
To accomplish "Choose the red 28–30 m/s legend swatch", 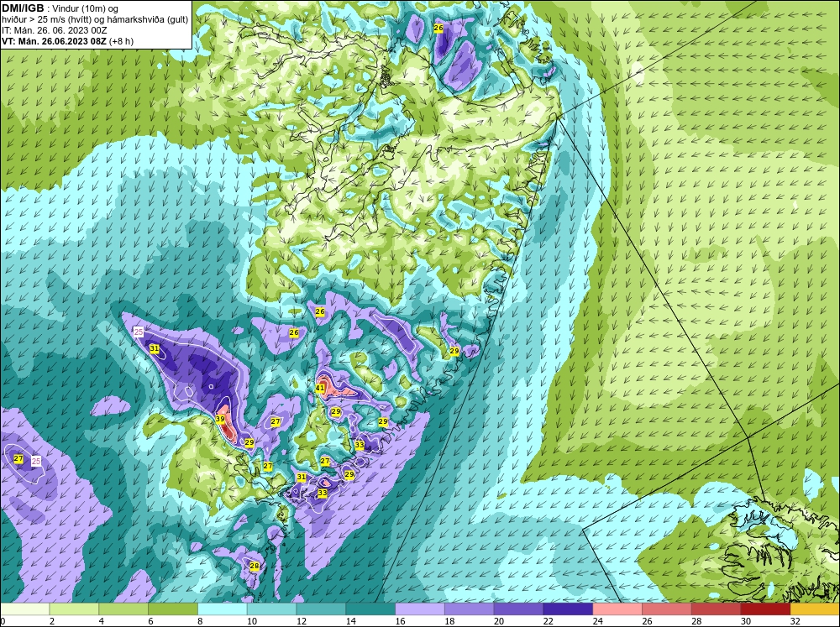I will pos(717,609).
